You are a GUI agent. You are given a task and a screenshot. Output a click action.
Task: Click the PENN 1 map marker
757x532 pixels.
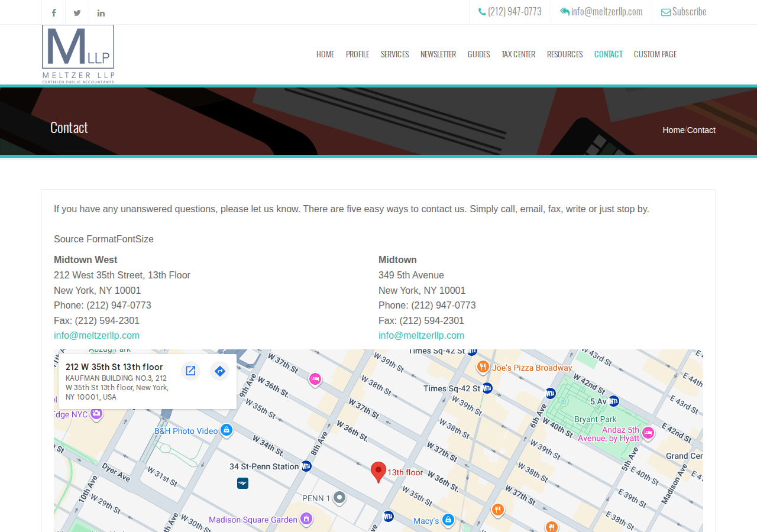coord(339,498)
